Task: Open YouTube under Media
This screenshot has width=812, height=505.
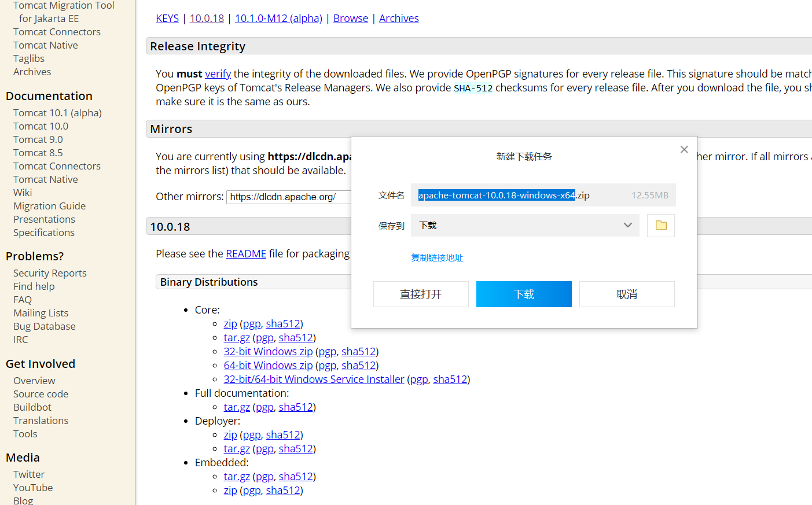Action: 33,488
